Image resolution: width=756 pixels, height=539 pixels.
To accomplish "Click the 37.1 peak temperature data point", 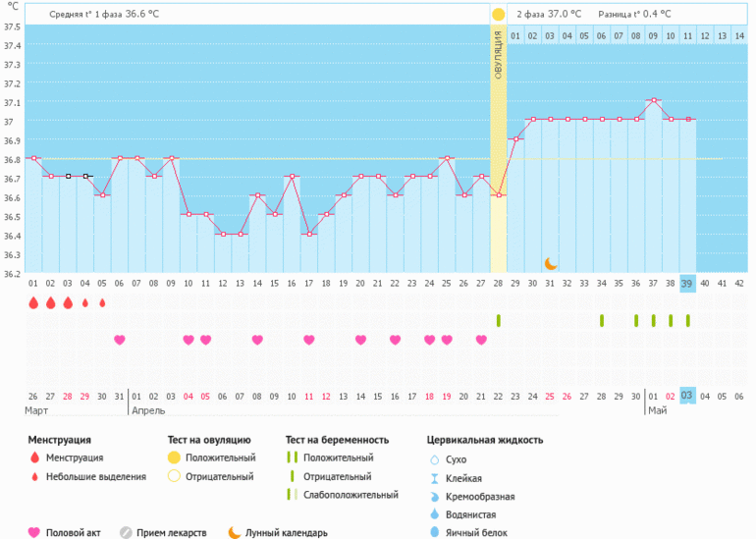I will [653, 100].
